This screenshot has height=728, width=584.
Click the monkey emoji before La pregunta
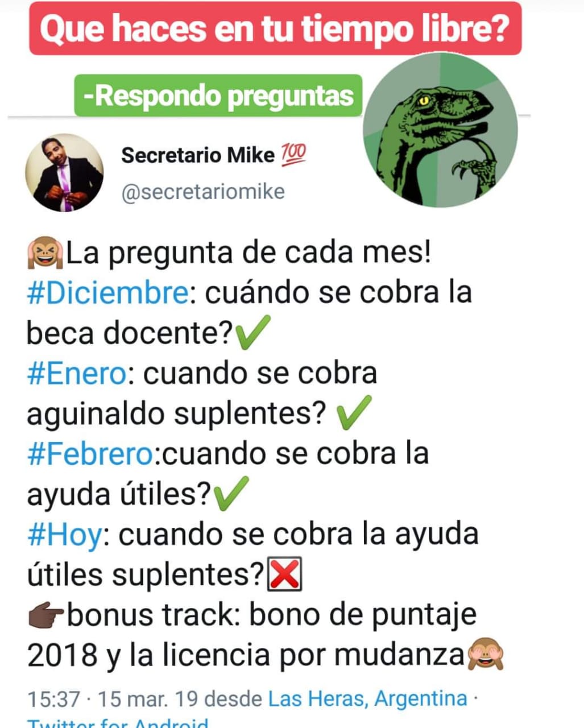tap(45, 253)
